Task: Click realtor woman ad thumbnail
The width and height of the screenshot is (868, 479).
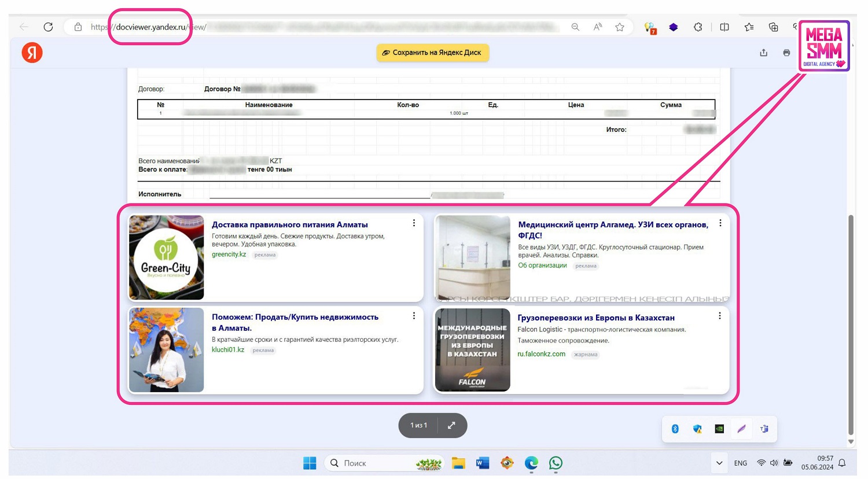Action: [x=166, y=350]
